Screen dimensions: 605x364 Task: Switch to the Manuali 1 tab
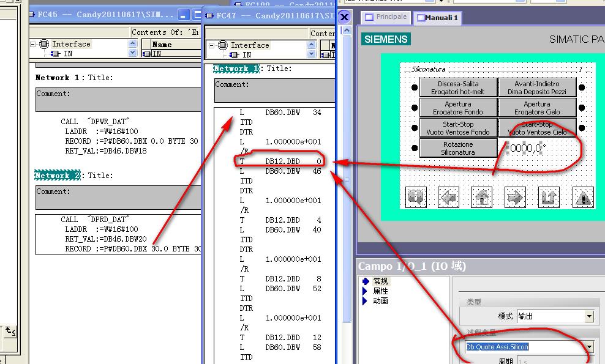437,18
